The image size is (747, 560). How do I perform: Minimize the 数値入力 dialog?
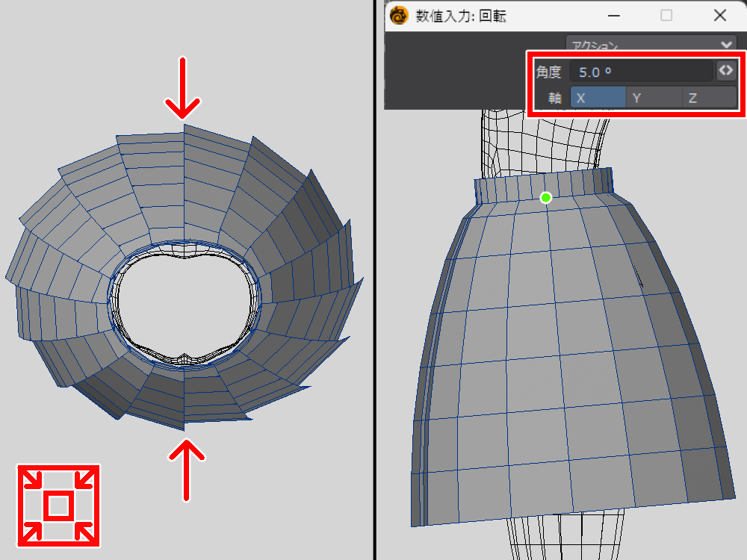pos(613,16)
